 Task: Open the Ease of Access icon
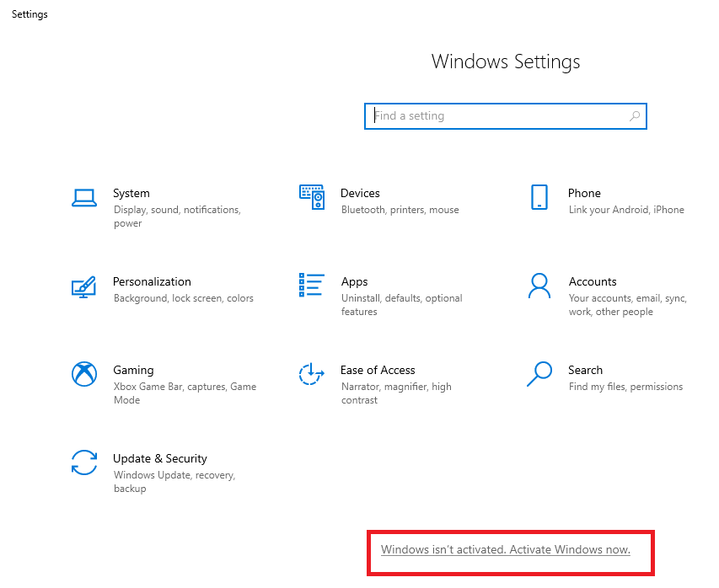click(x=312, y=374)
